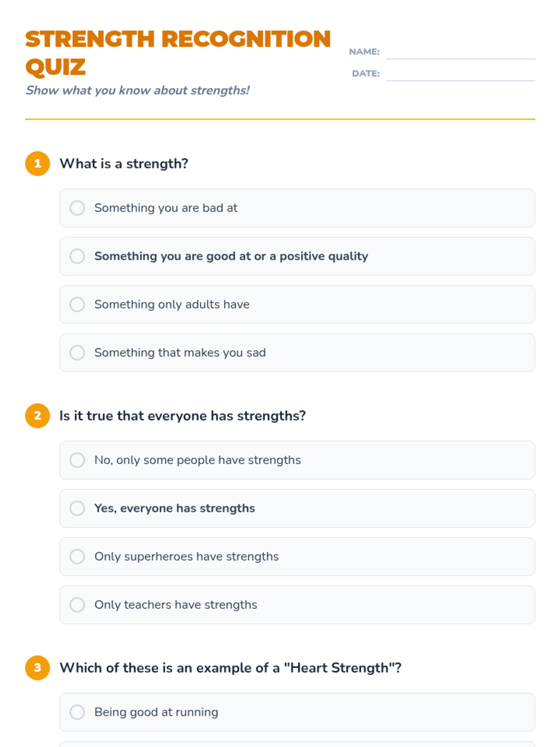Click the "Heart Strength" question text

(x=230, y=668)
